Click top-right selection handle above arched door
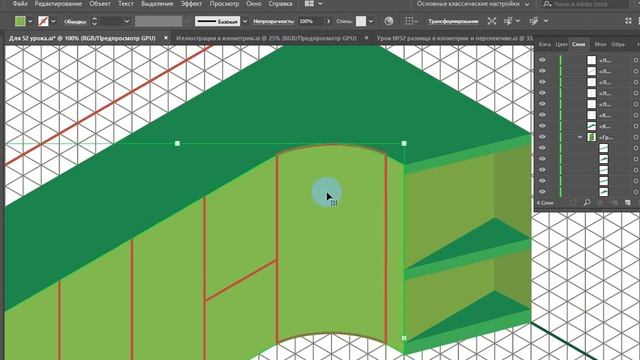The height and width of the screenshot is (360, 640). pos(404,143)
